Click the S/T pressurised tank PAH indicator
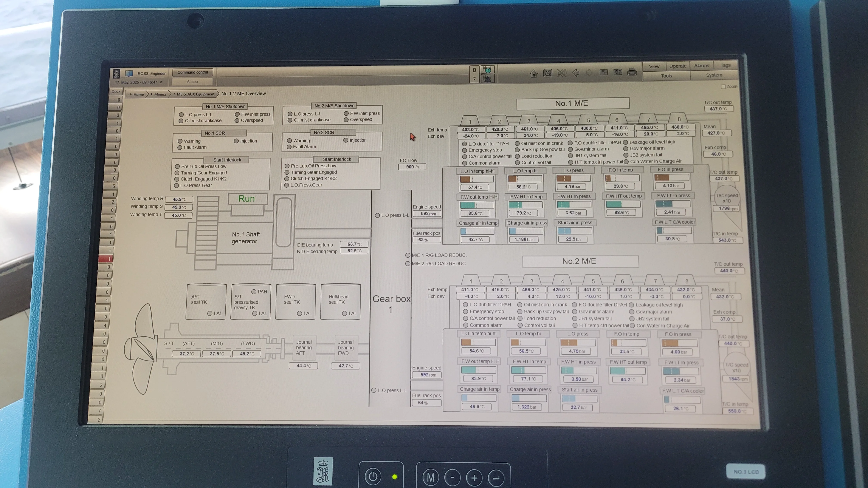868x488 pixels. point(254,292)
